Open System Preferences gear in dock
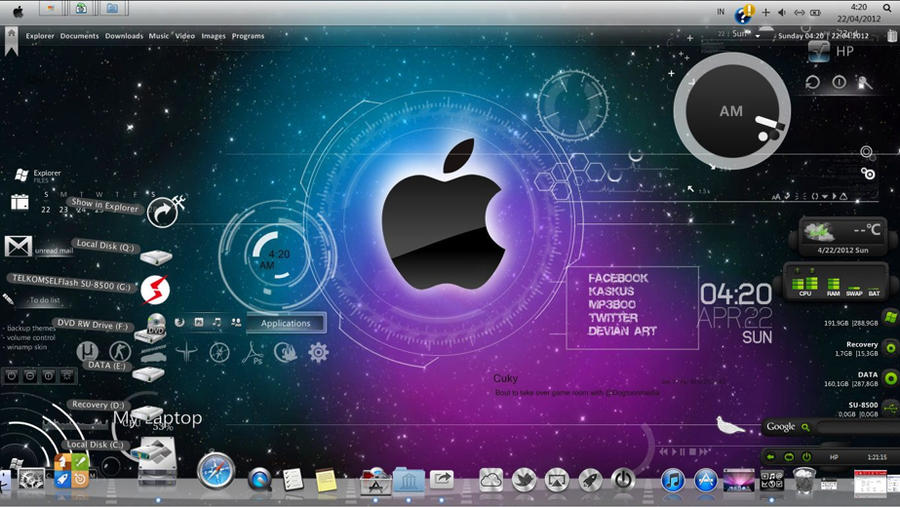This screenshot has height=507, width=900. pos(31,478)
